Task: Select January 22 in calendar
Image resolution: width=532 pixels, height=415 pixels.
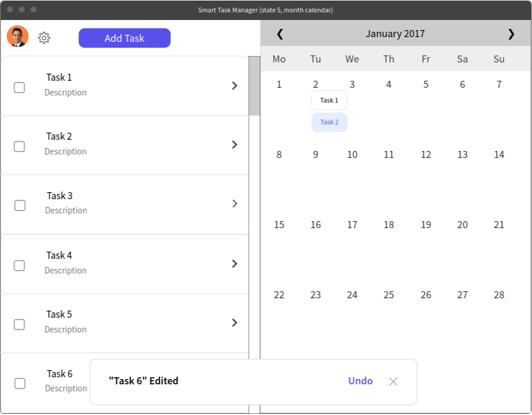Action: (x=279, y=295)
